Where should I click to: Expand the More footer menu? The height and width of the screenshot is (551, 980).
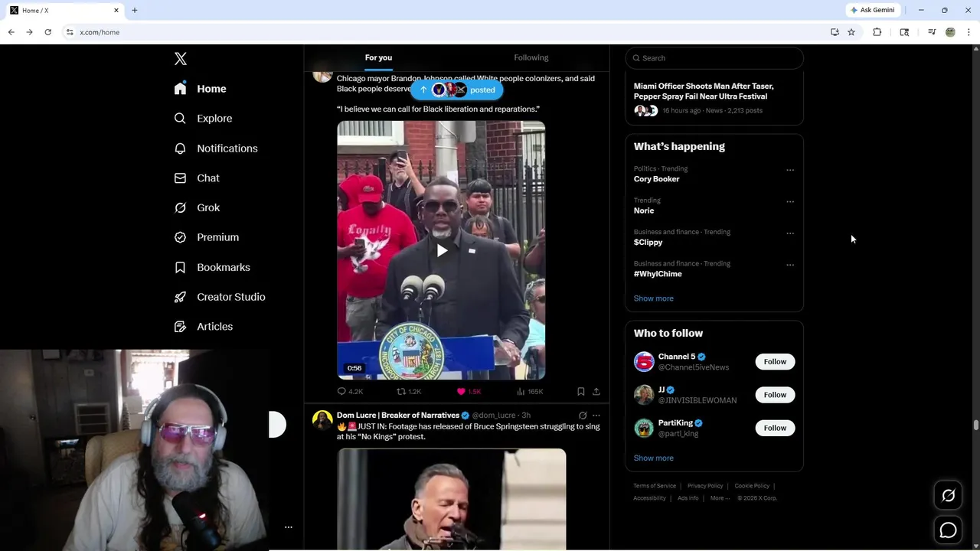(x=719, y=498)
